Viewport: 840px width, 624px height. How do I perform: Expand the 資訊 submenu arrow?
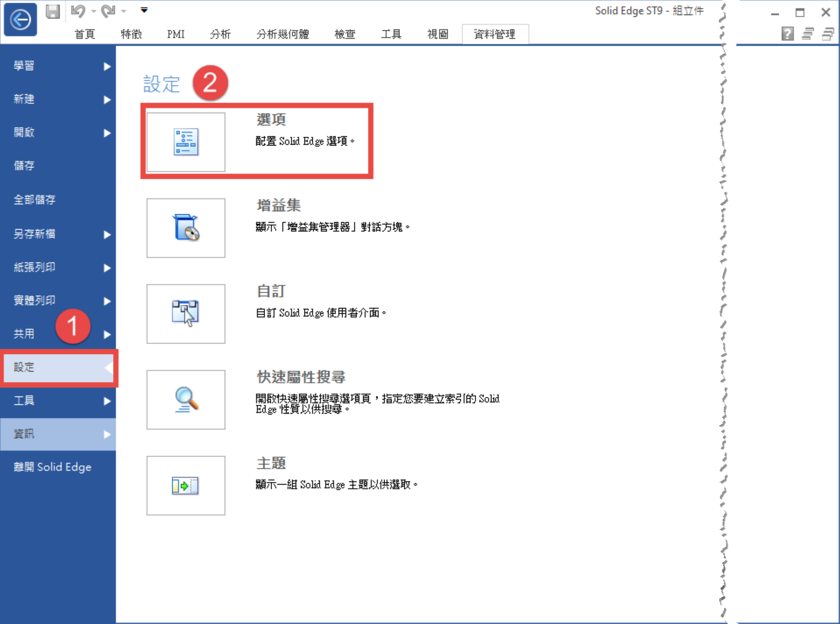107,435
